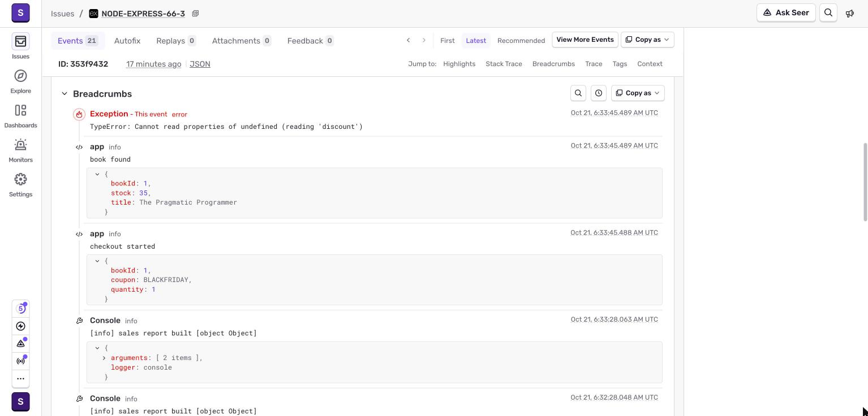Jump to Context section
This screenshot has width=868, height=416.
(650, 64)
